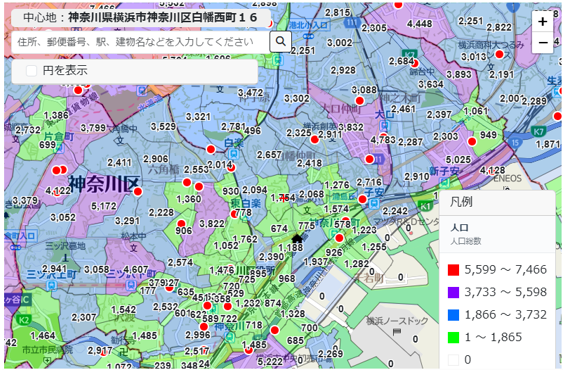Click the magnifier search button
Screen dimensions: 568x371
(280, 42)
